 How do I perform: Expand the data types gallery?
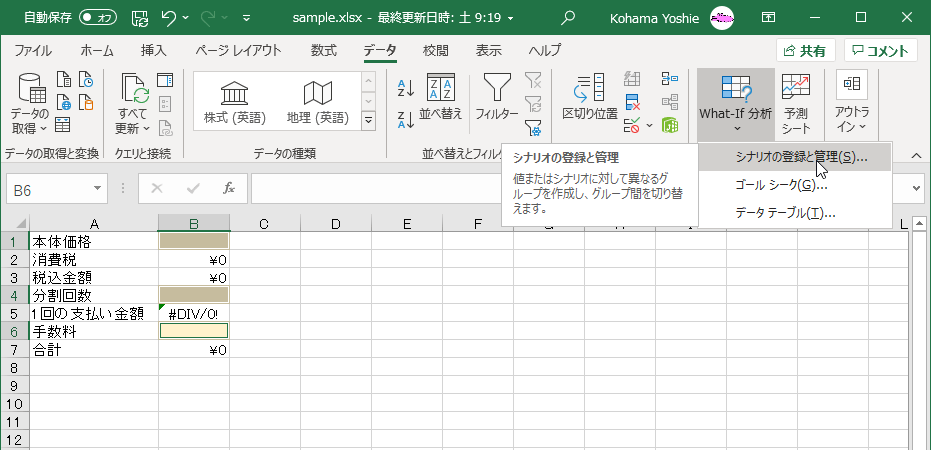368,120
